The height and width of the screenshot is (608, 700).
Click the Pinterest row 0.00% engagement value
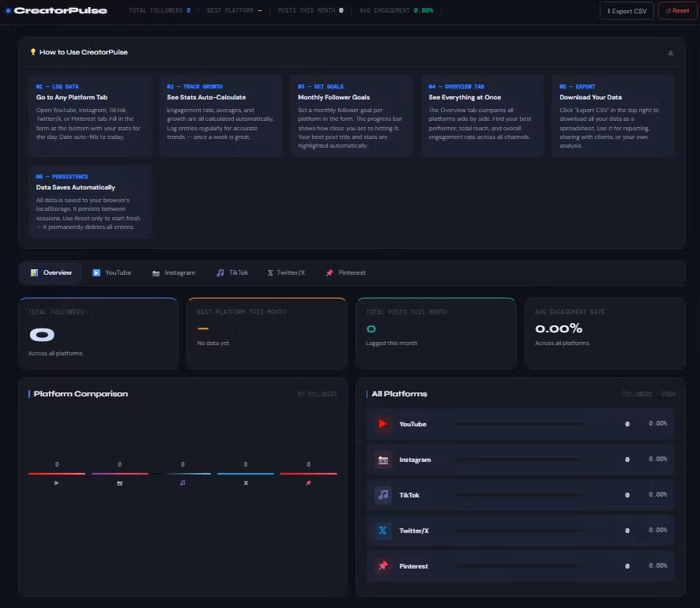coord(657,565)
